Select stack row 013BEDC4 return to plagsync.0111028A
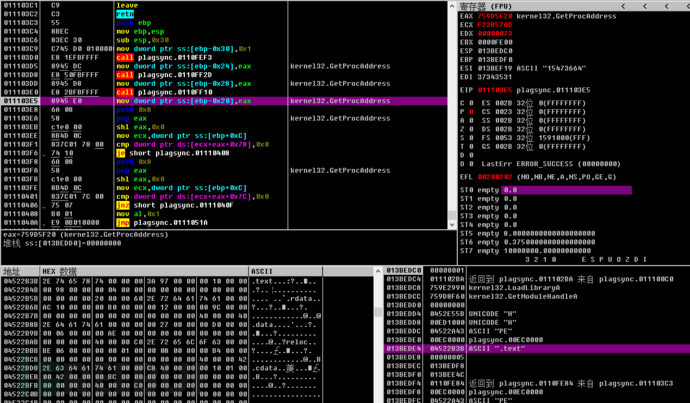This screenshot has height=403, width=690. [537, 279]
